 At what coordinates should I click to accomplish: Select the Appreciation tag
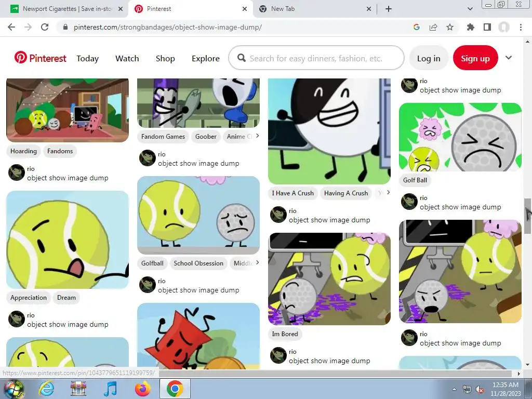(x=29, y=298)
